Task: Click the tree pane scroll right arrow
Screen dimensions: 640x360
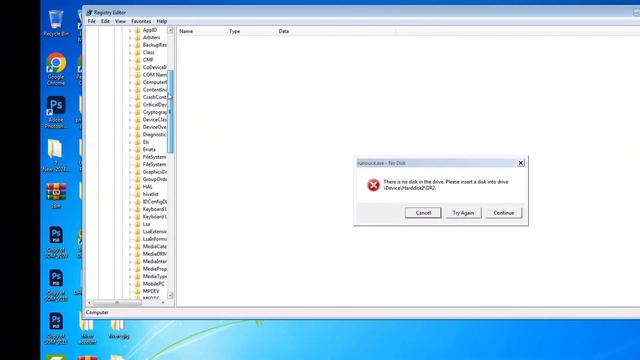Action: tap(163, 302)
